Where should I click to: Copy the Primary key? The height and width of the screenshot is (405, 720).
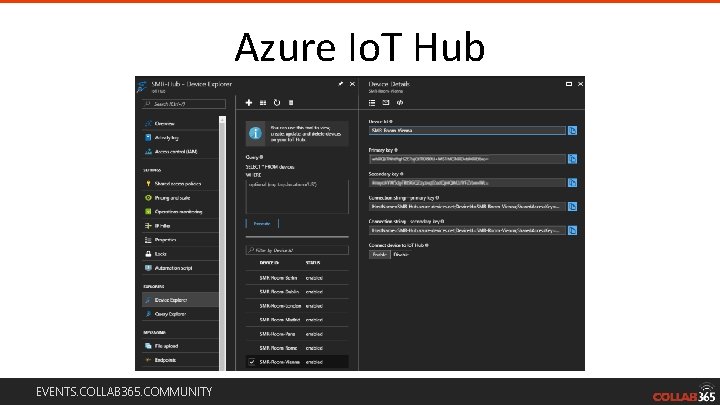tap(572, 159)
